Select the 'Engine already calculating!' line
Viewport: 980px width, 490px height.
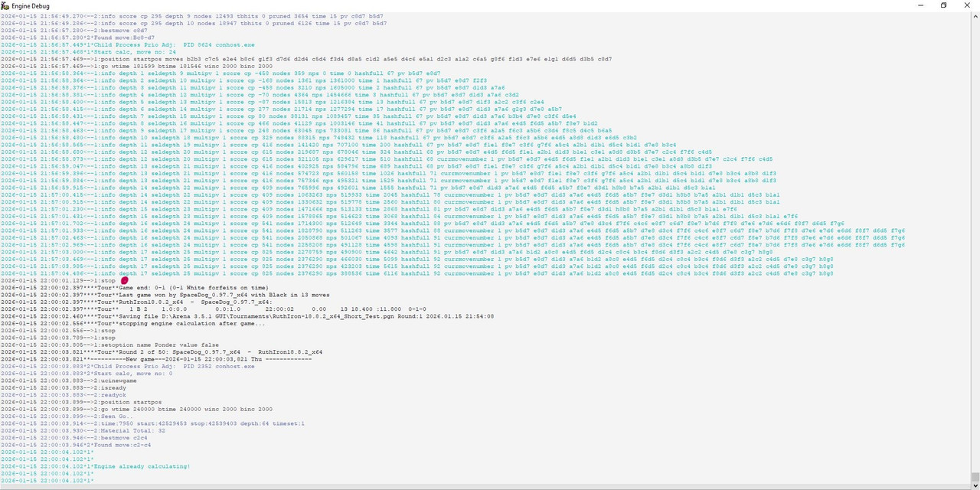click(96, 466)
